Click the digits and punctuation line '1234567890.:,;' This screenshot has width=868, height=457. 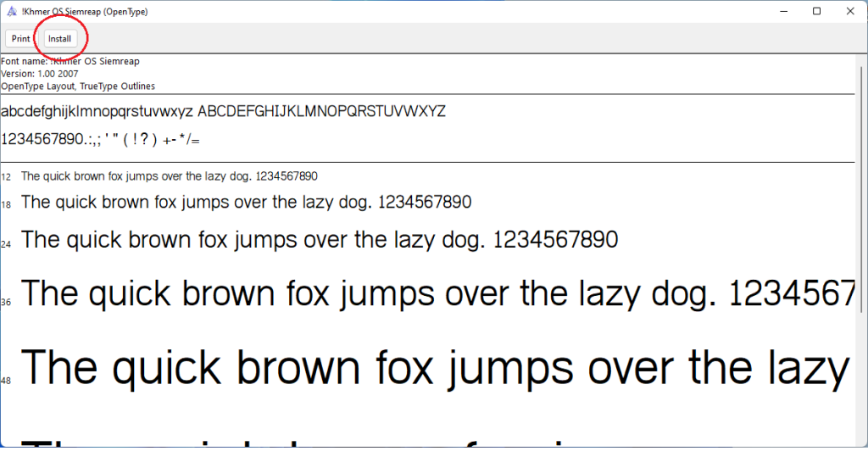100,139
